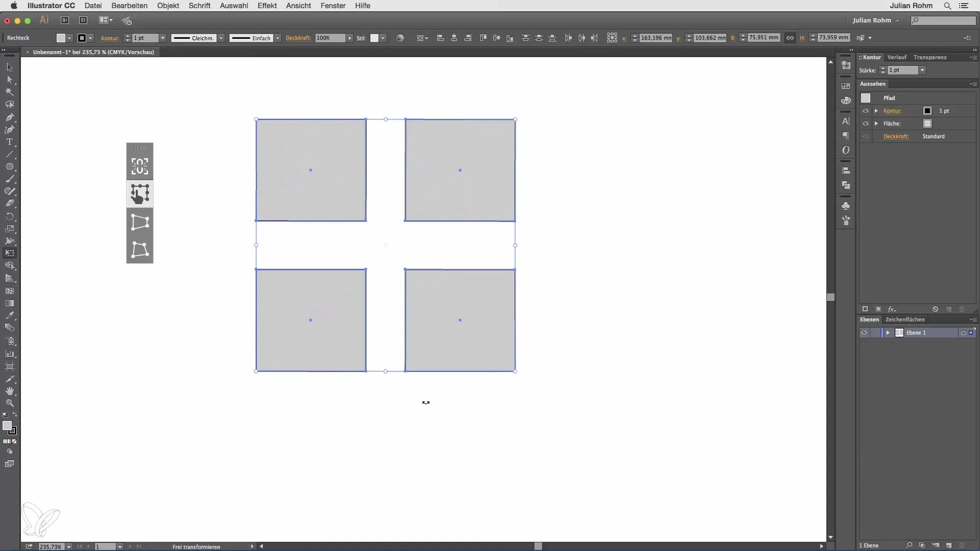Clear appearance in Aussehen panel

pos(935,309)
